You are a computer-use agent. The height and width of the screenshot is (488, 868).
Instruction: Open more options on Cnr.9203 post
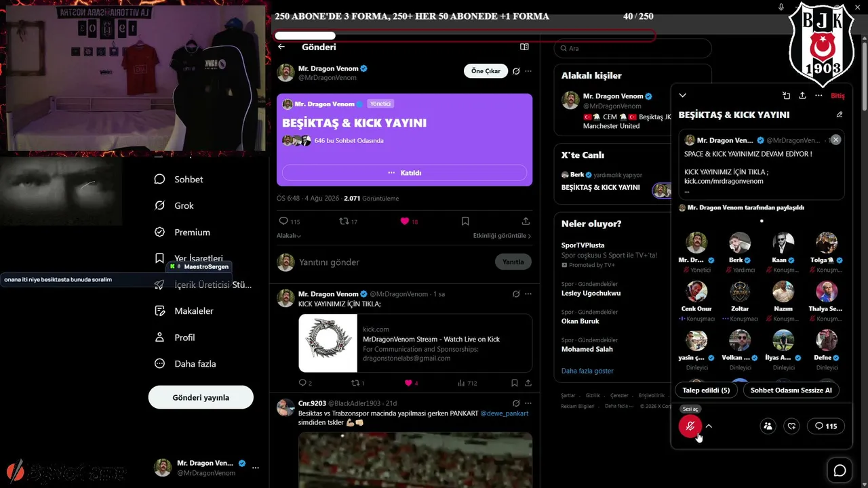coord(528,403)
